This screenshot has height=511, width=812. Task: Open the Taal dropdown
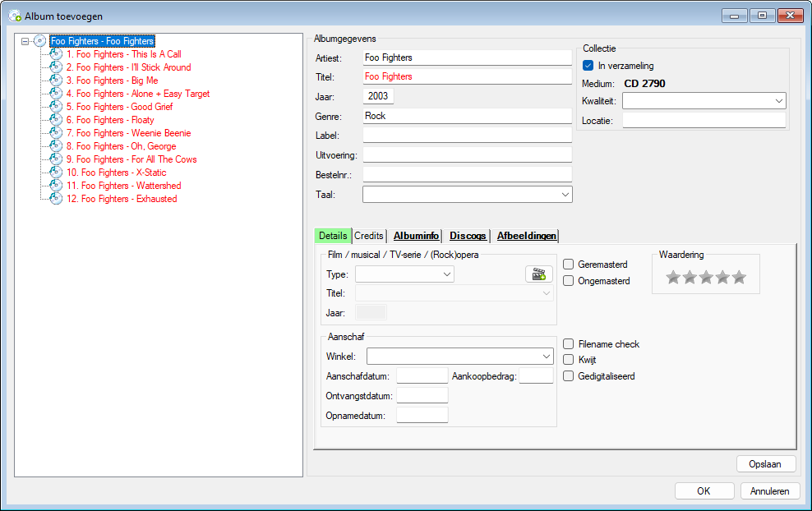(565, 195)
